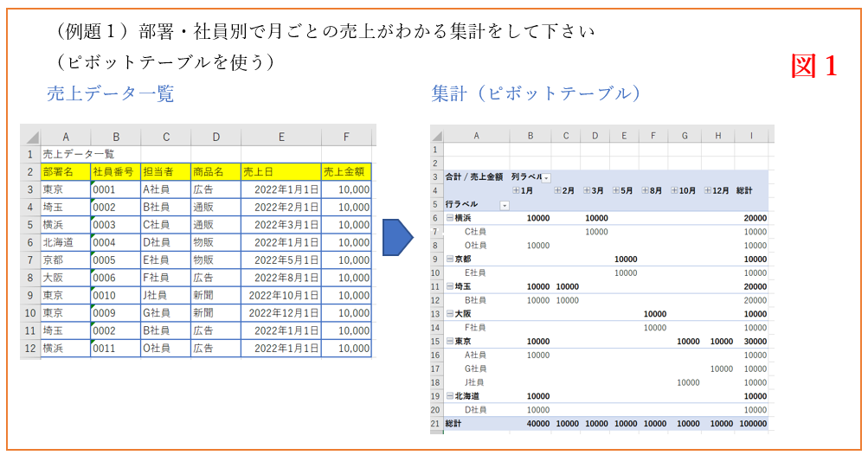Collapse the 東京 row group
The height and width of the screenshot is (455, 868).
point(449,341)
